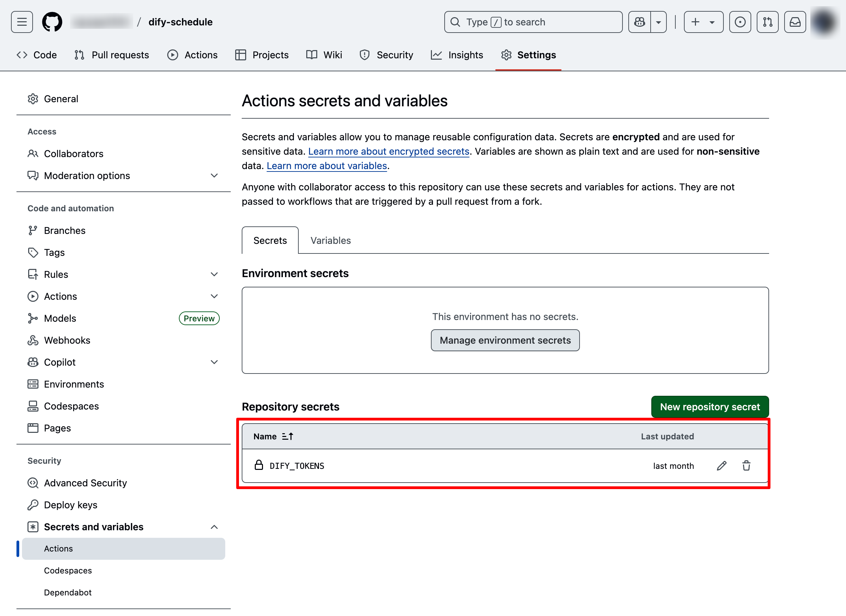Open the create new plus dropdown

click(x=703, y=22)
